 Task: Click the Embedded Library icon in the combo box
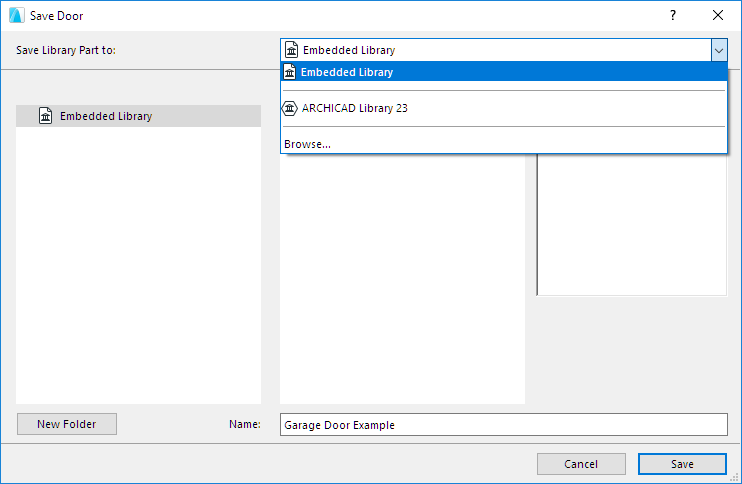coord(292,50)
